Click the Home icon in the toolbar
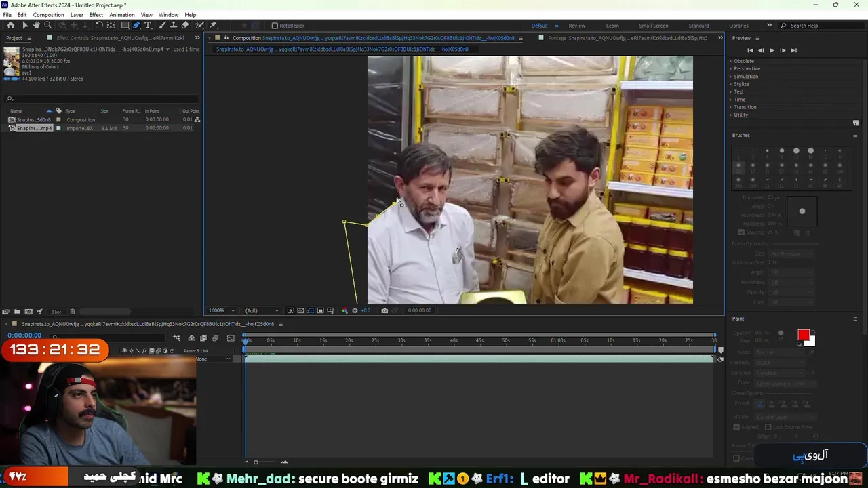Image resolution: width=868 pixels, height=488 pixels. coord(11,25)
